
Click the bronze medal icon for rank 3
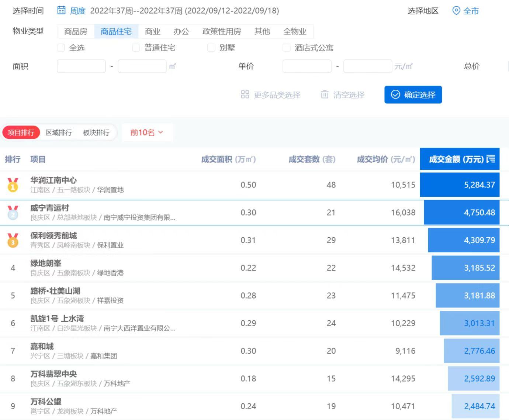[x=13, y=240]
